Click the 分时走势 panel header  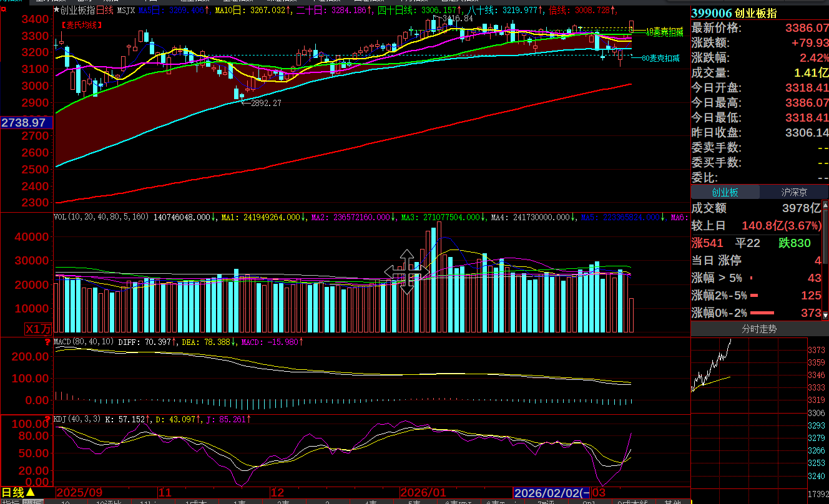pos(759,329)
